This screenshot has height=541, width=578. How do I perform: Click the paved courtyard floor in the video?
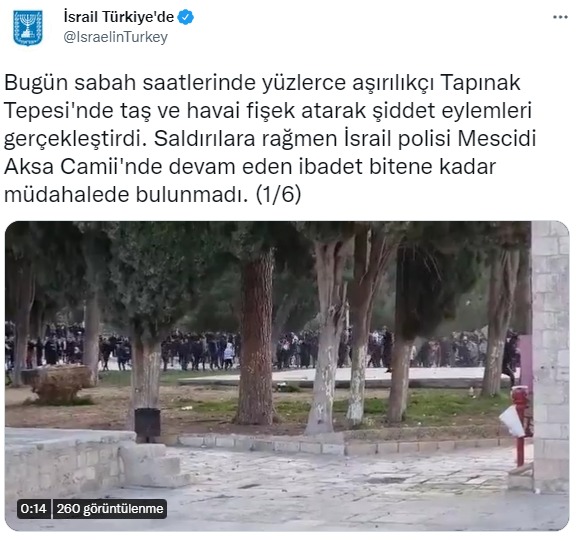pyautogui.click(x=332, y=486)
